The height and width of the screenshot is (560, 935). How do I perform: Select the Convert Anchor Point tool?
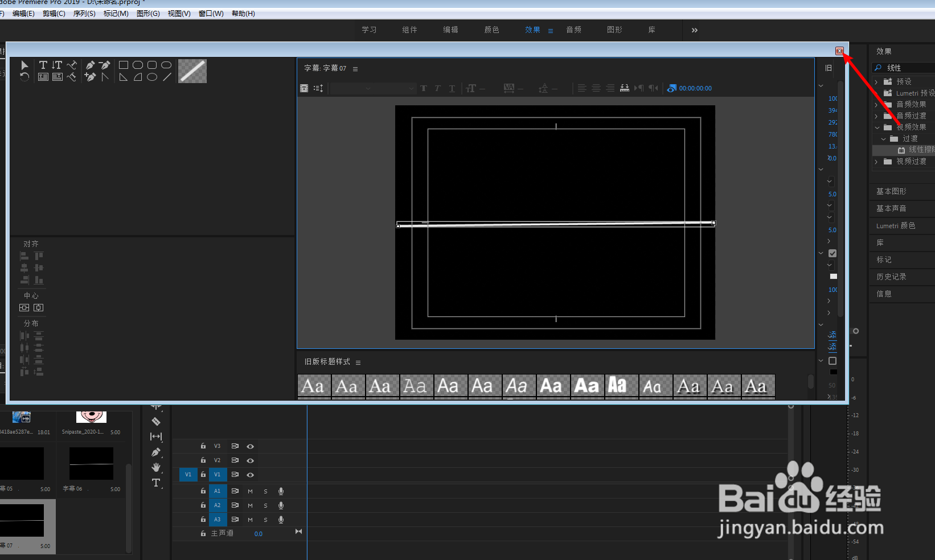105,77
